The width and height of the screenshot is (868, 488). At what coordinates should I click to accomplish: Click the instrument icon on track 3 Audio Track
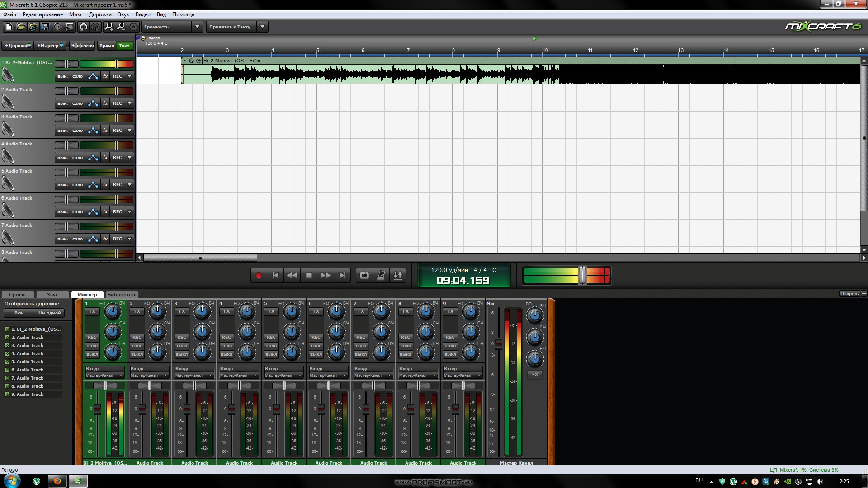(x=8, y=129)
